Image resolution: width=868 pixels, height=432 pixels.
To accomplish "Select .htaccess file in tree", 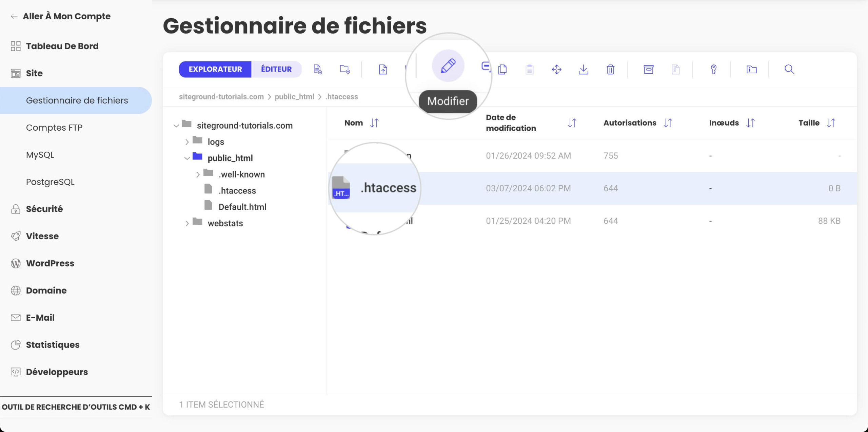I will pos(237,191).
